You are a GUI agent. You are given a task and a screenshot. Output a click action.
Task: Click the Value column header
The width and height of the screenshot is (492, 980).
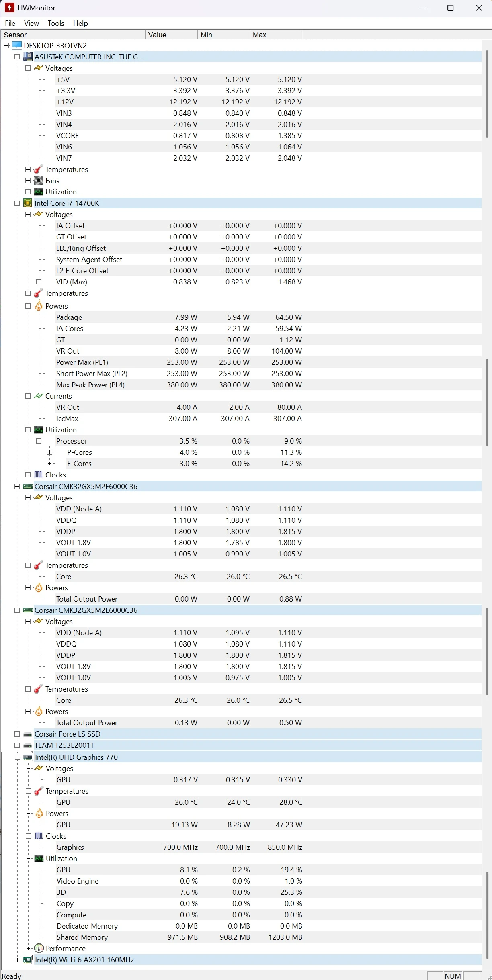tap(172, 35)
